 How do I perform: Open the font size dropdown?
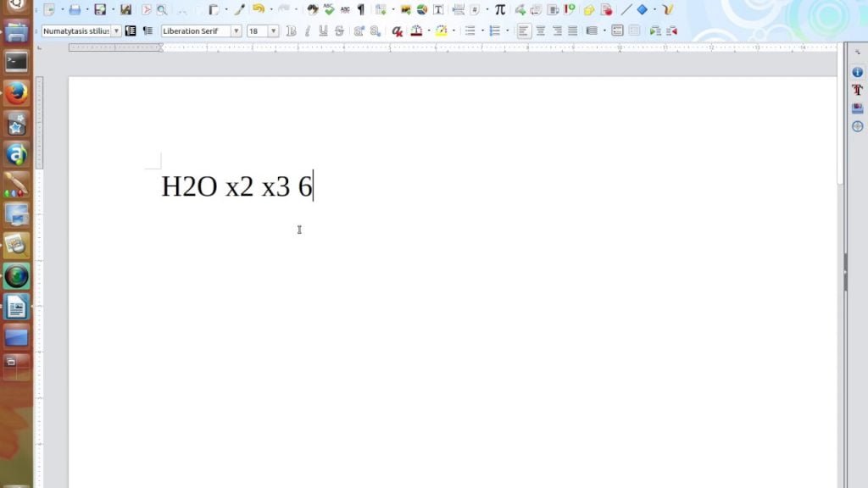274,31
